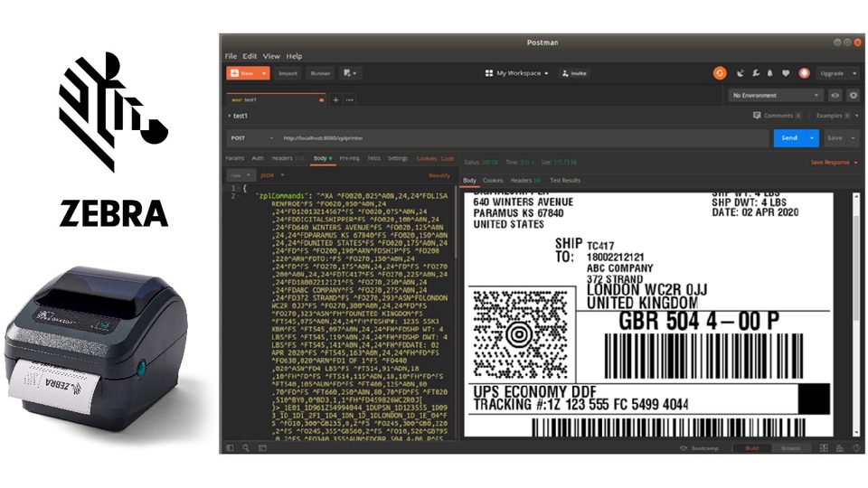Open the raw body type dropdown
The height and width of the screenshot is (488, 868).
pyautogui.click(x=240, y=175)
